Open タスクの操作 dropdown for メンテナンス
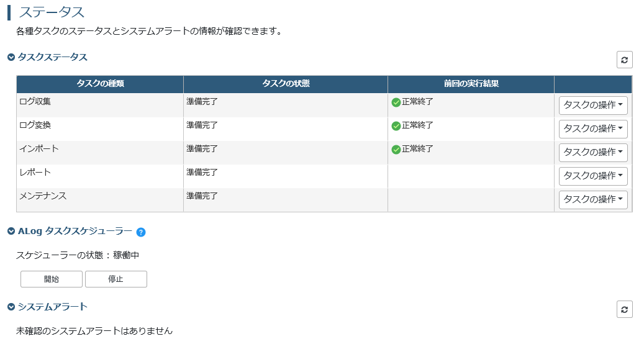644x344 pixels. [x=593, y=199]
